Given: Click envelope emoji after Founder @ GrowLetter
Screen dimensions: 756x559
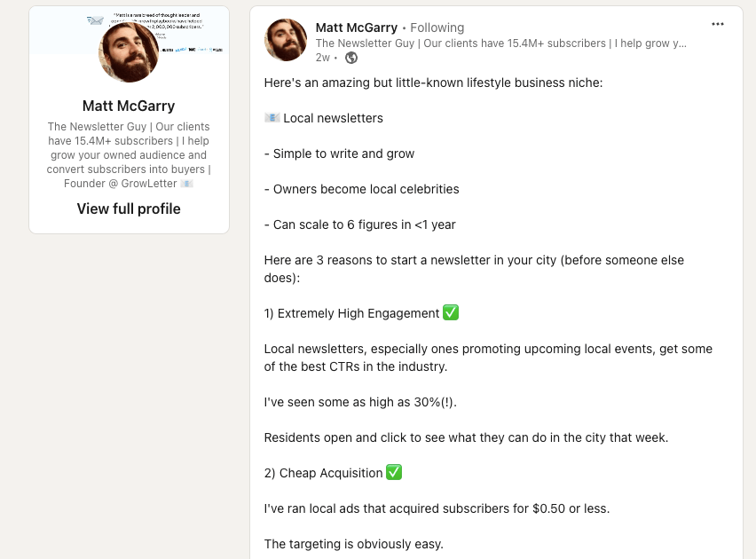Looking at the screenshot, I should pyautogui.click(x=186, y=184).
